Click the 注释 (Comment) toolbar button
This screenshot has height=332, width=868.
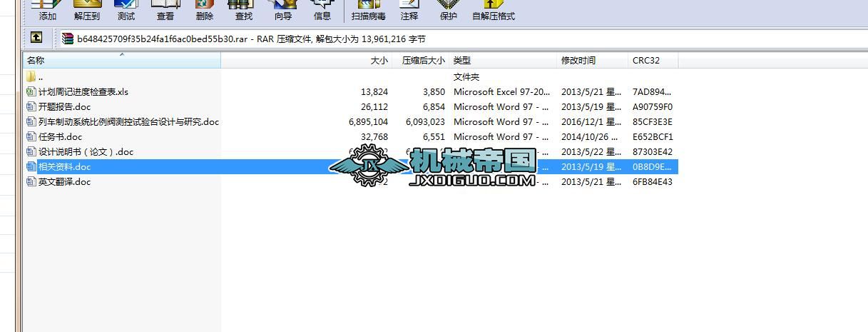click(x=409, y=10)
